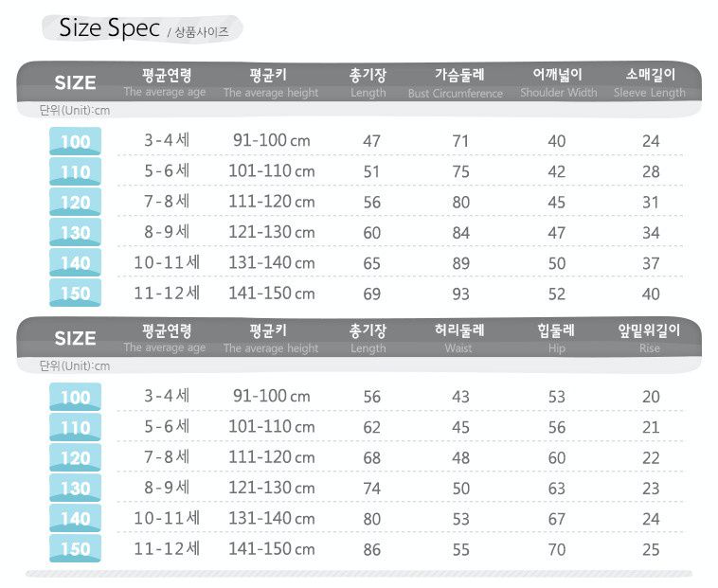Choose the 140 size badge in the bottom table

75,519
